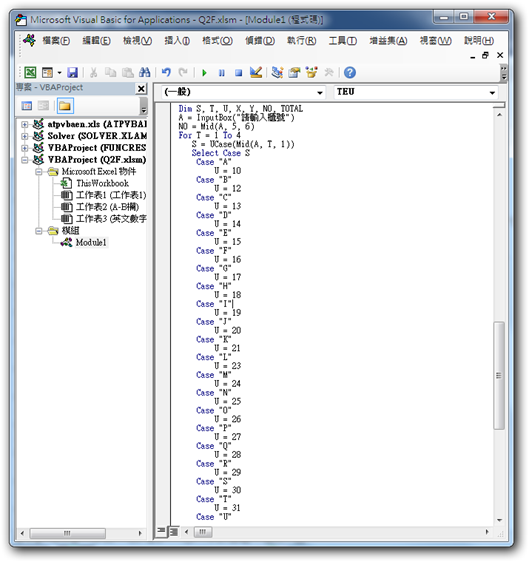Viewport: 529px width, 562px height.
Task: Click View Code icon in project panel
Action: (27, 106)
